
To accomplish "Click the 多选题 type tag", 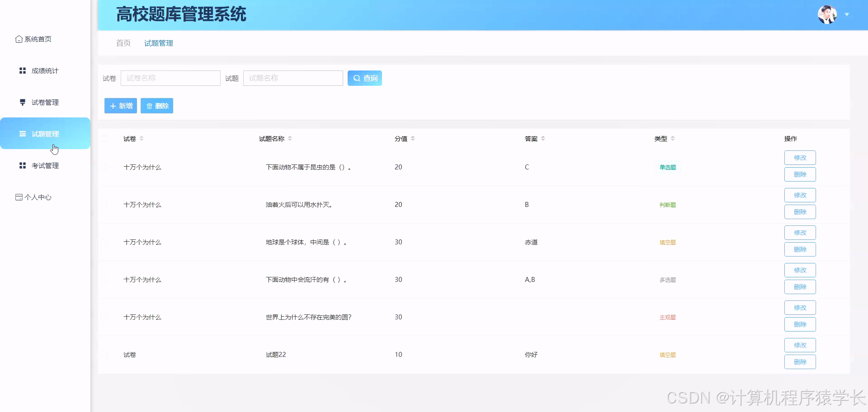I will (668, 280).
